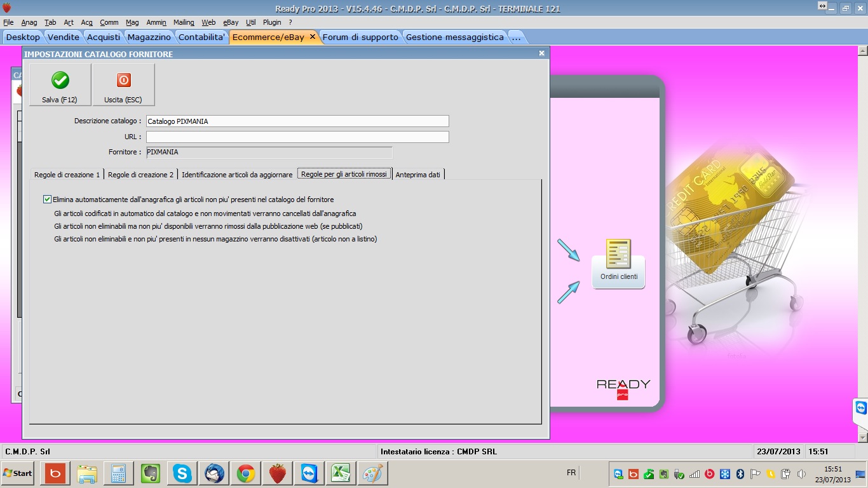
Task: Click the overflow '...' workspace tab
Action: tap(516, 37)
